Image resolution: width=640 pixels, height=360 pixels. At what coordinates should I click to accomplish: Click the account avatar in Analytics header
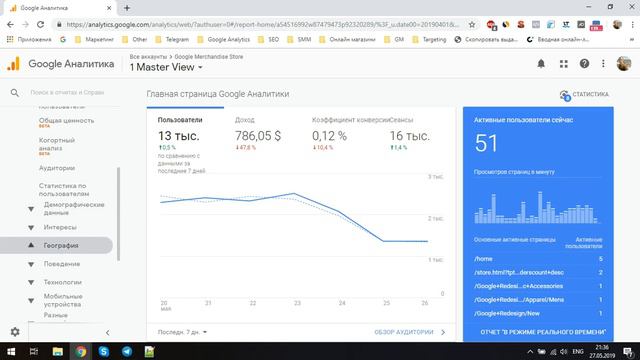point(624,64)
